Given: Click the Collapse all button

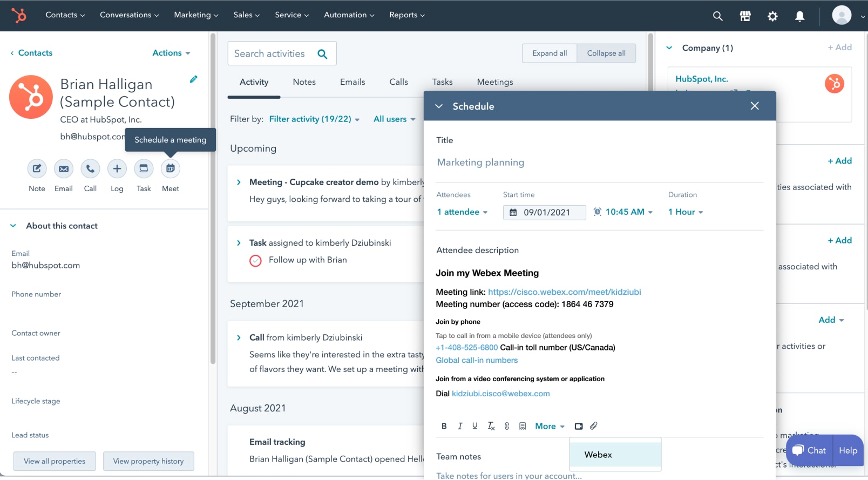Looking at the screenshot, I should click(x=606, y=53).
